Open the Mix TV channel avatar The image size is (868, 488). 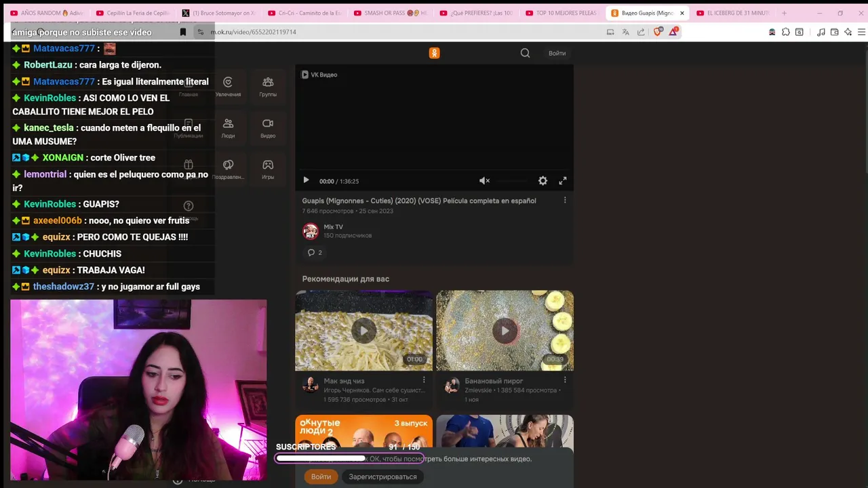pyautogui.click(x=311, y=231)
